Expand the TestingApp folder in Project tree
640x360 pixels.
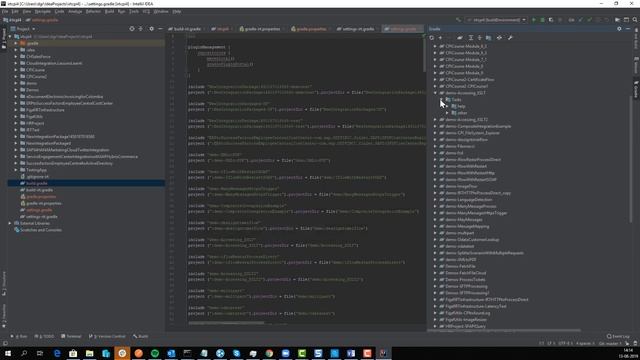(x=16, y=170)
